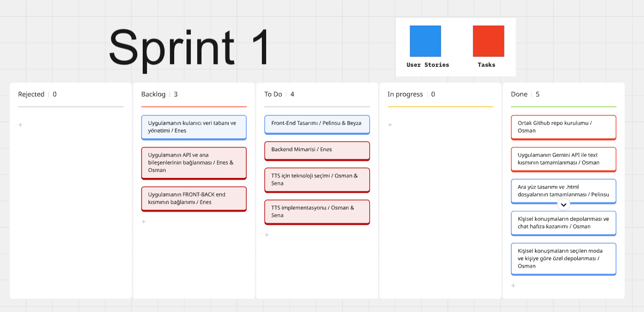Click the In progress column header

coord(405,95)
